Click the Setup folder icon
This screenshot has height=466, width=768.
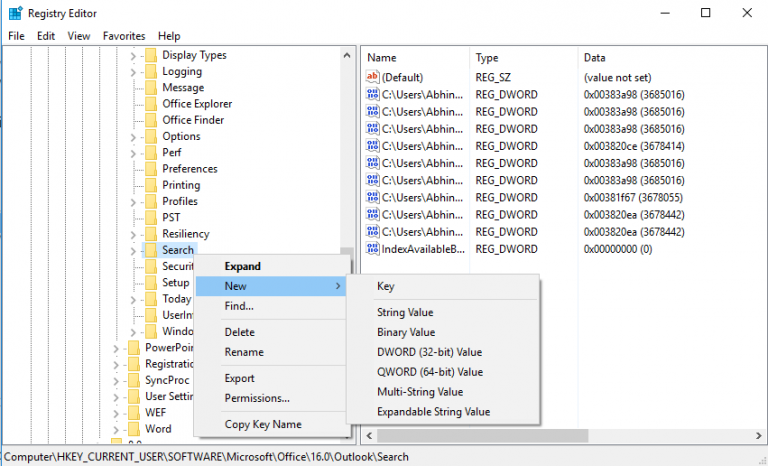click(151, 282)
